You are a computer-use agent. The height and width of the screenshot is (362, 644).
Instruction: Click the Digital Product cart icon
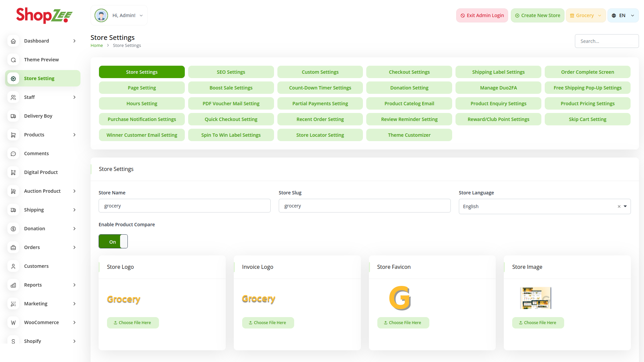tap(13, 172)
